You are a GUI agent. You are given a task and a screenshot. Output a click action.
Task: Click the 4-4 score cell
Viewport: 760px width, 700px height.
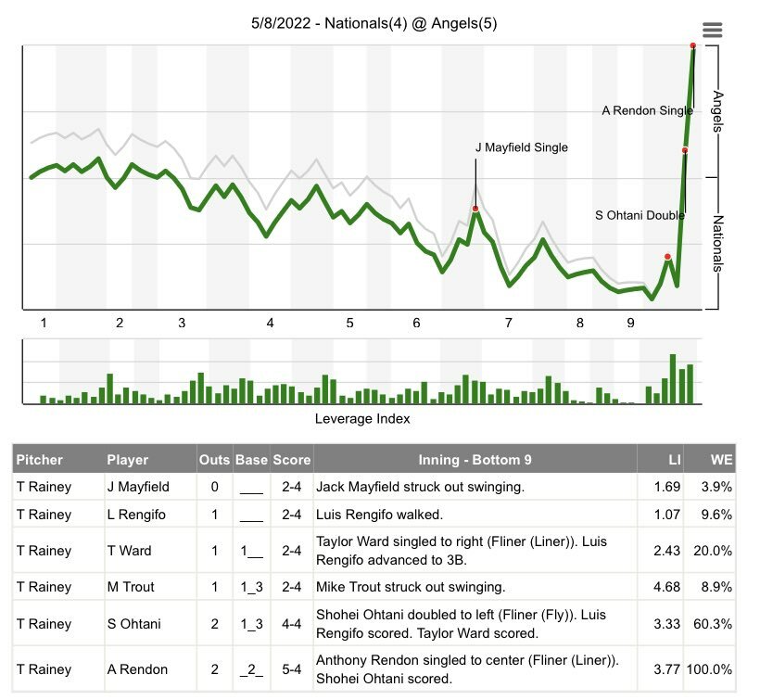tap(292, 624)
